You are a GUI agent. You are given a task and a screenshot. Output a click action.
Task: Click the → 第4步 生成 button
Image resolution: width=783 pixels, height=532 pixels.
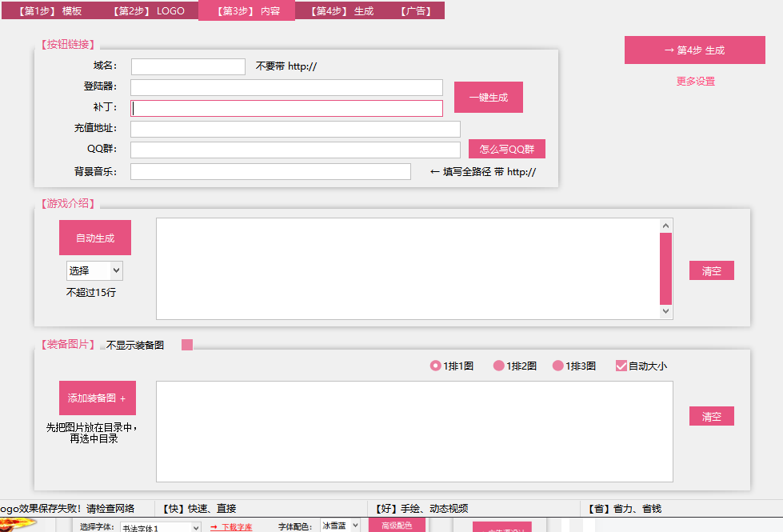click(694, 50)
